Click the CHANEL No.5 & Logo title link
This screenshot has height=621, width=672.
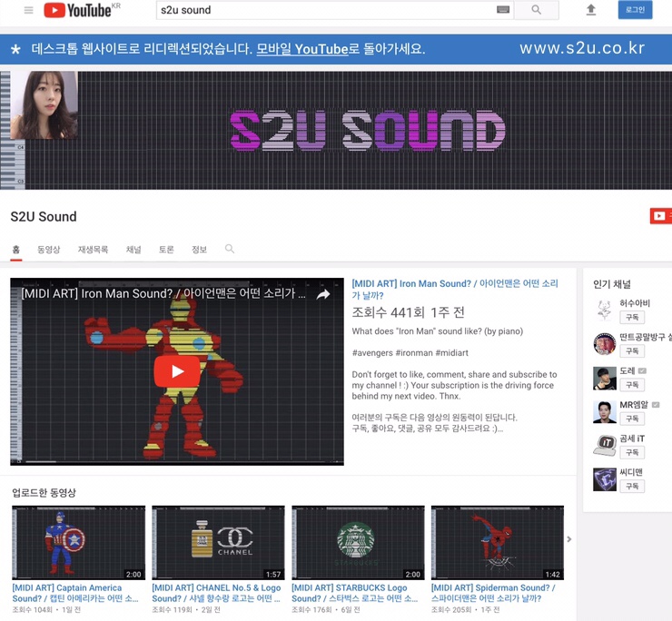pos(216,593)
